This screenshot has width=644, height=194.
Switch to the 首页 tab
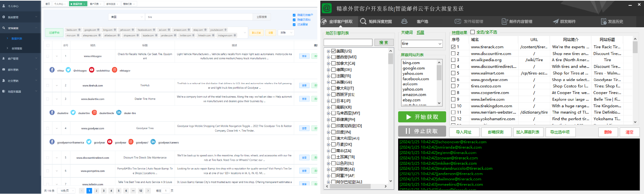[48, 4]
